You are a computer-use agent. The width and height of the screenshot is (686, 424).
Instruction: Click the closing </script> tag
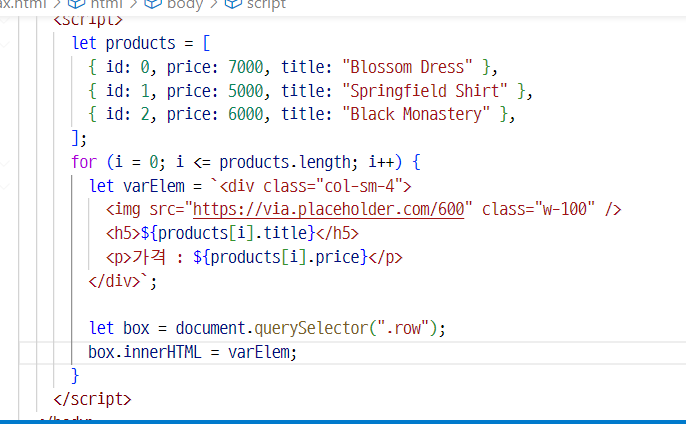click(92, 398)
